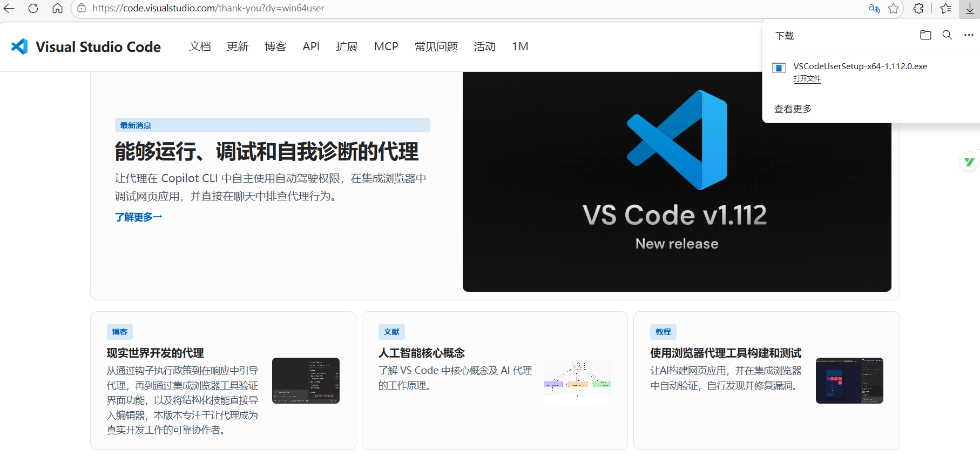Viewport: 980px width, 469px height.
Task: Go back with the browser back arrow
Action: [x=9, y=8]
